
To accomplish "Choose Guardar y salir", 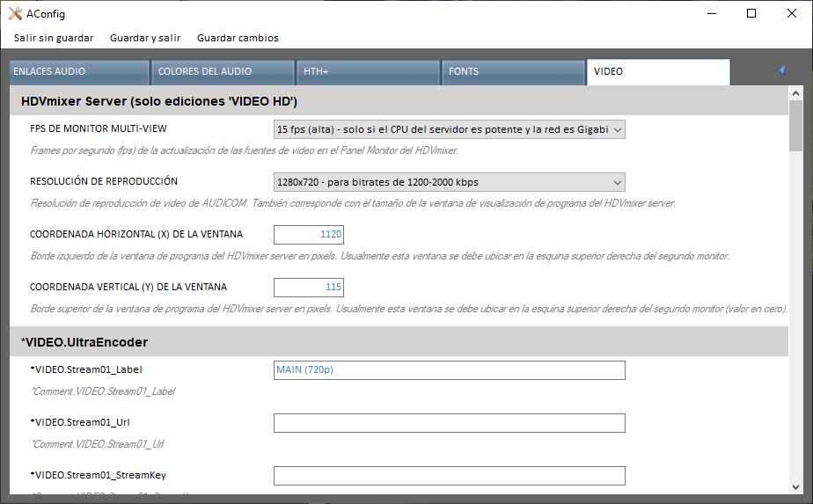I will click(x=145, y=38).
